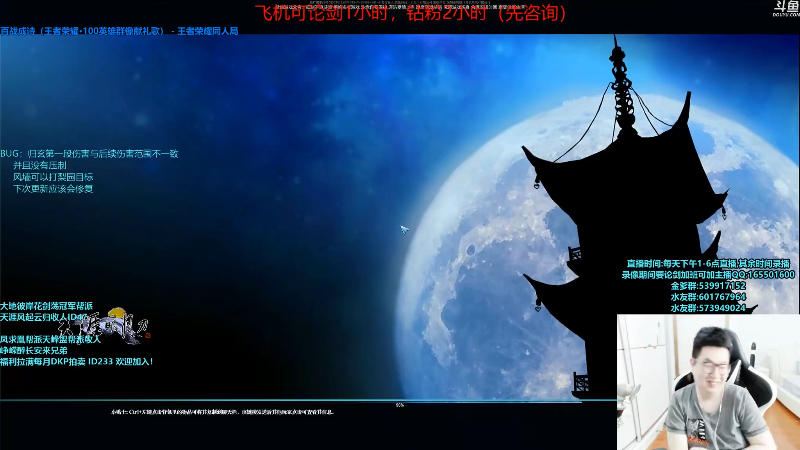Screen dimensions: 800x450
Task: Click the Douyu logo in the corner
Action: click(x=786, y=8)
